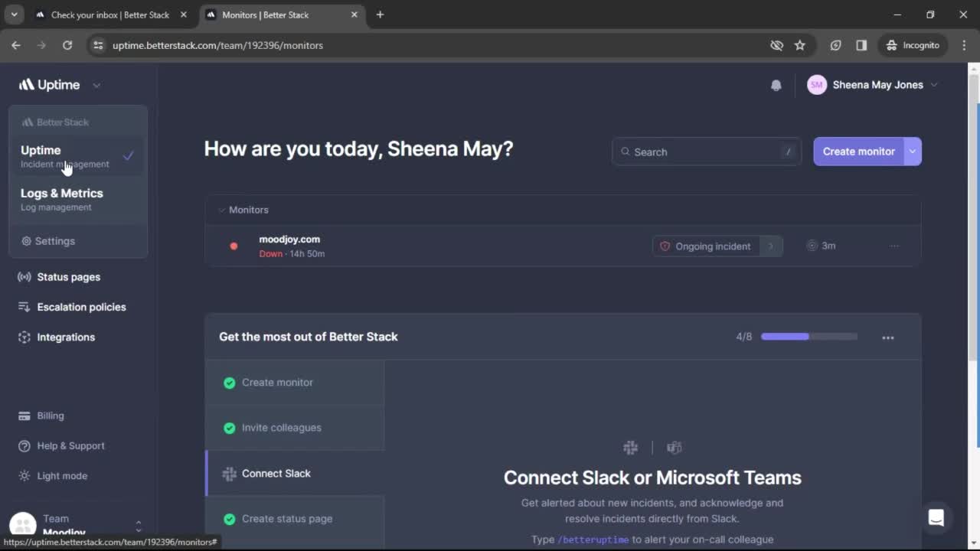Click the Billing card icon
Image resolution: width=980 pixels, height=551 pixels.
[24, 416]
